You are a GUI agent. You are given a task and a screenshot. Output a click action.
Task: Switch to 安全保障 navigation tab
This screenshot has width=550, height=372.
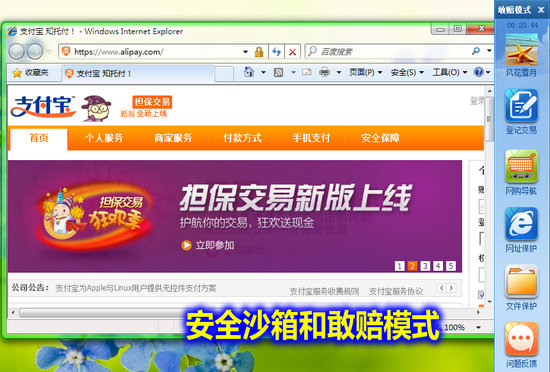coord(380,138)
